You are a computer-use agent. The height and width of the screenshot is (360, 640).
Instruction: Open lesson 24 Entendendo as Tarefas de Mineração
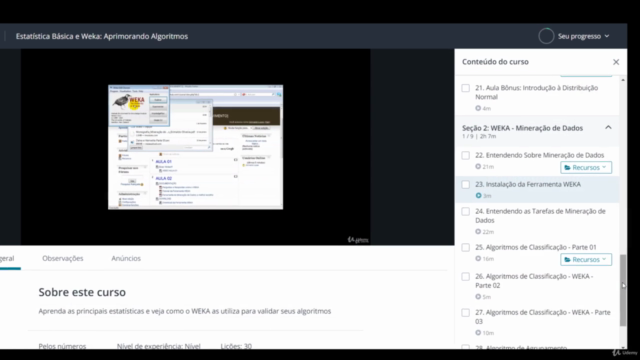click(x=540, y=216)
